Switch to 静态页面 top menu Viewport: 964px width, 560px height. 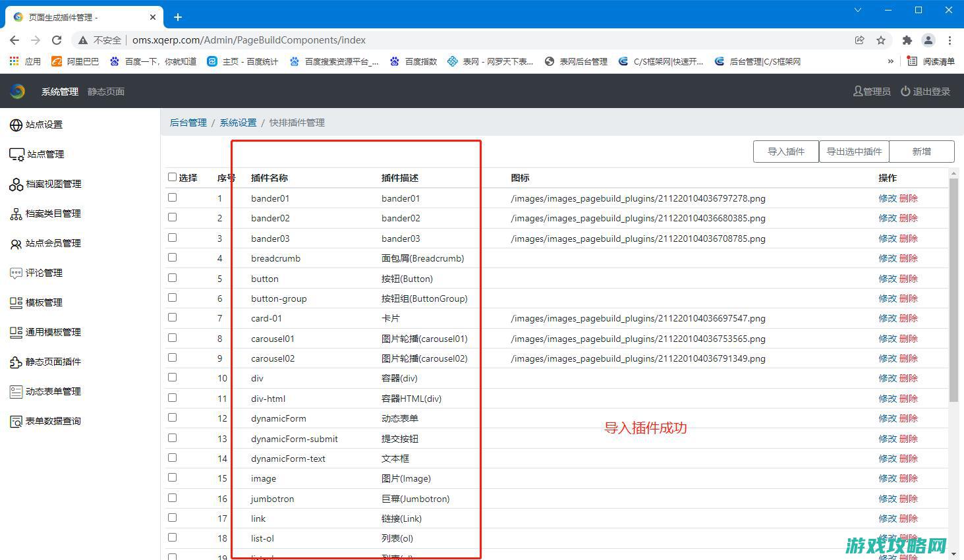tap(106, 92)
